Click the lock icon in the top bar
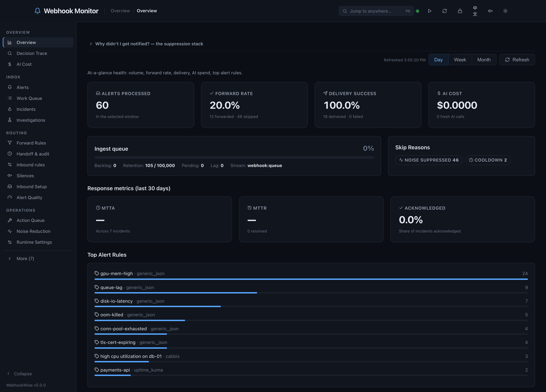This screenshot has height=392, width=546. pos(460,11)
